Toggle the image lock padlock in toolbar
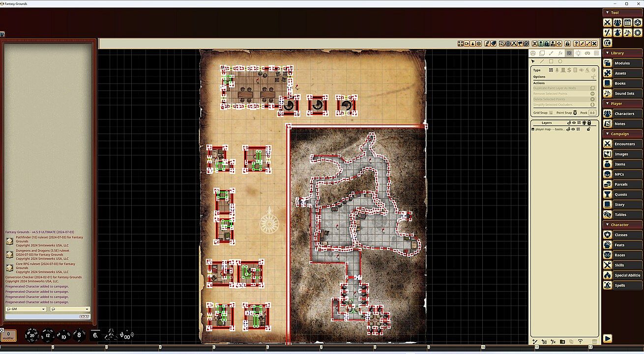 point(567,44)
